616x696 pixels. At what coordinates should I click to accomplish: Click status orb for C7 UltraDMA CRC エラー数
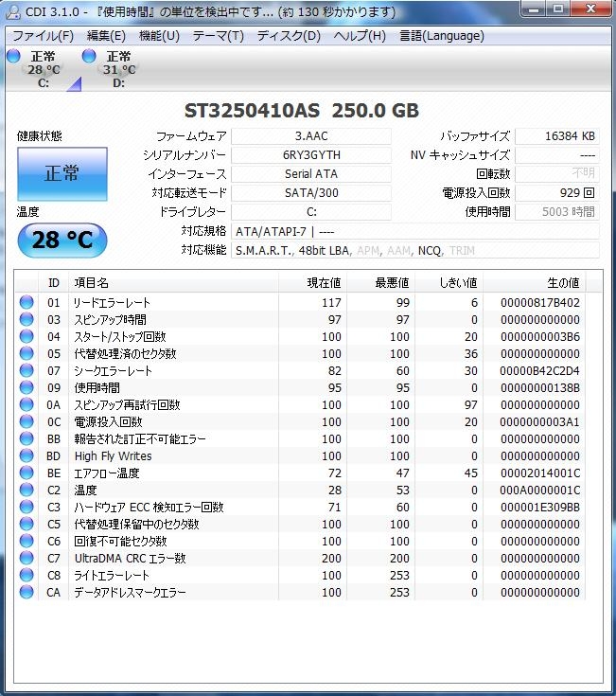26,558
